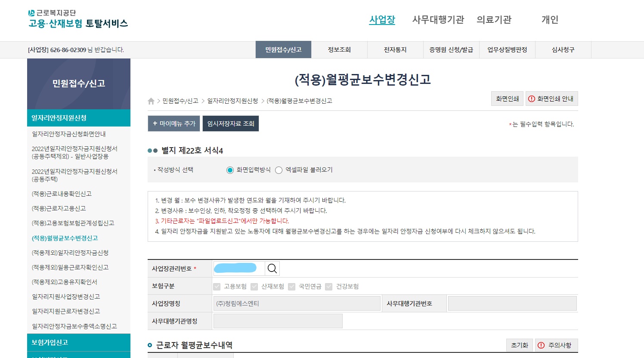Toggle the 산재보험 checkbox
The image size is (644, 358).
tap(254, 287)
